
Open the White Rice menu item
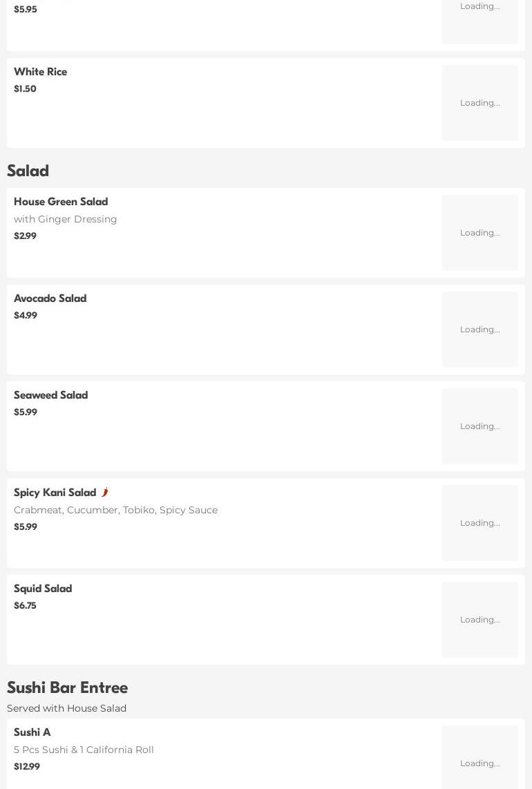coord(41,72)
